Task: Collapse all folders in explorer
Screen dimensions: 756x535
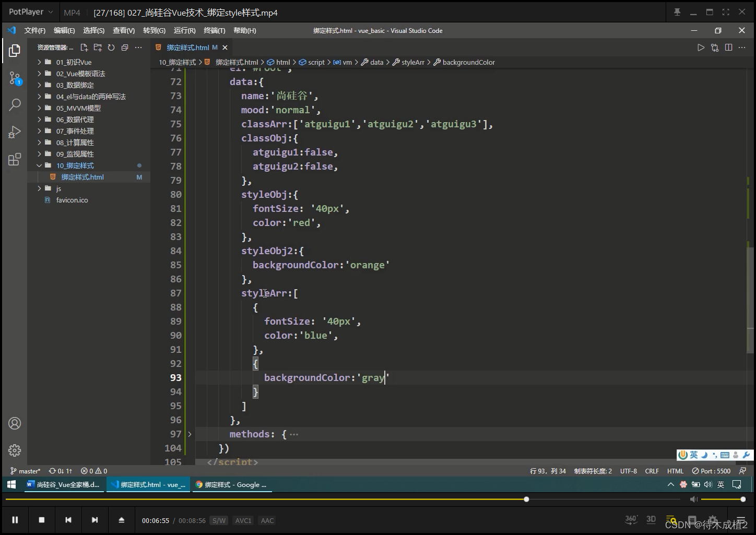Action: point(125,47)
